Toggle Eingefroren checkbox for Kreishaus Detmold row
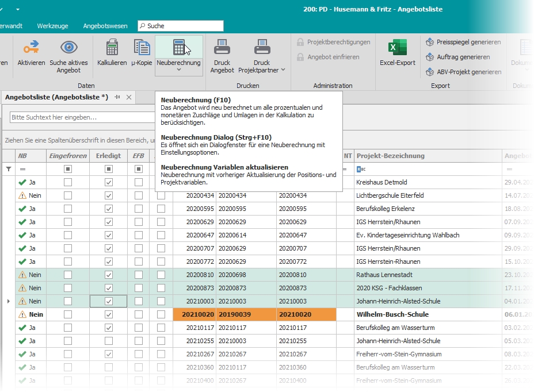 point(68,182)
